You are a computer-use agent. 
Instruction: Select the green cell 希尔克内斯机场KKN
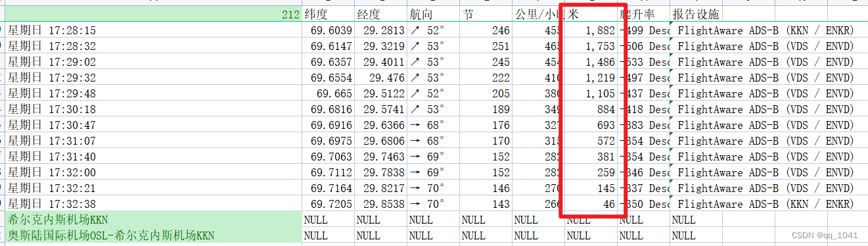(x=154, y=220)
